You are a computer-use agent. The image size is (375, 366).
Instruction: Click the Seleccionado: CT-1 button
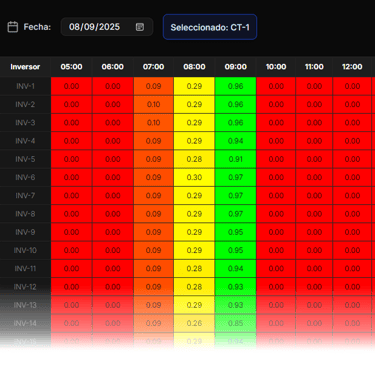210,27
